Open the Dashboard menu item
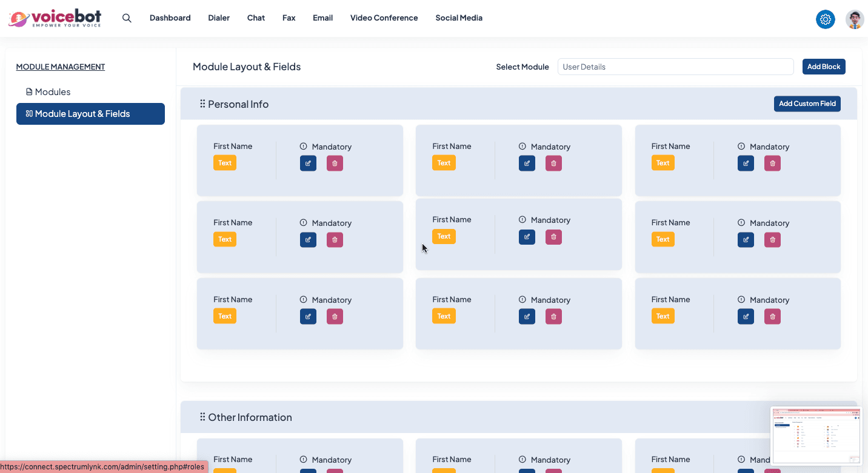The width and height of the screenshot is (868, 473). coord(170,18)
